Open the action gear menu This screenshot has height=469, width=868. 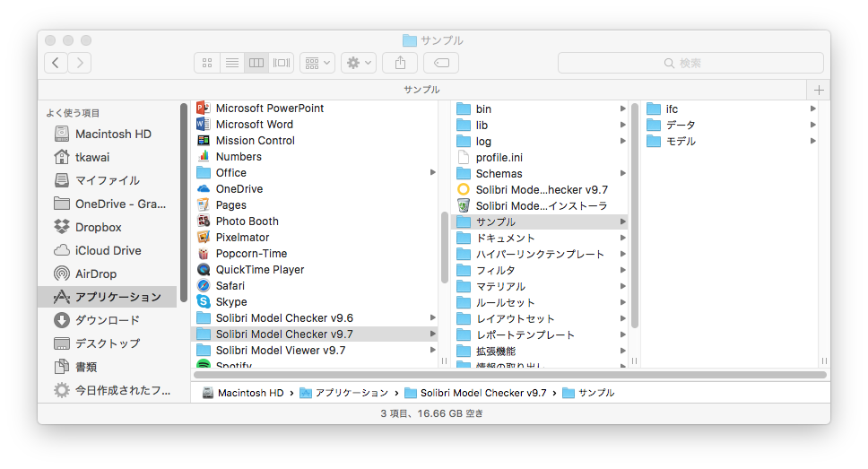click(x=359, y=63)
